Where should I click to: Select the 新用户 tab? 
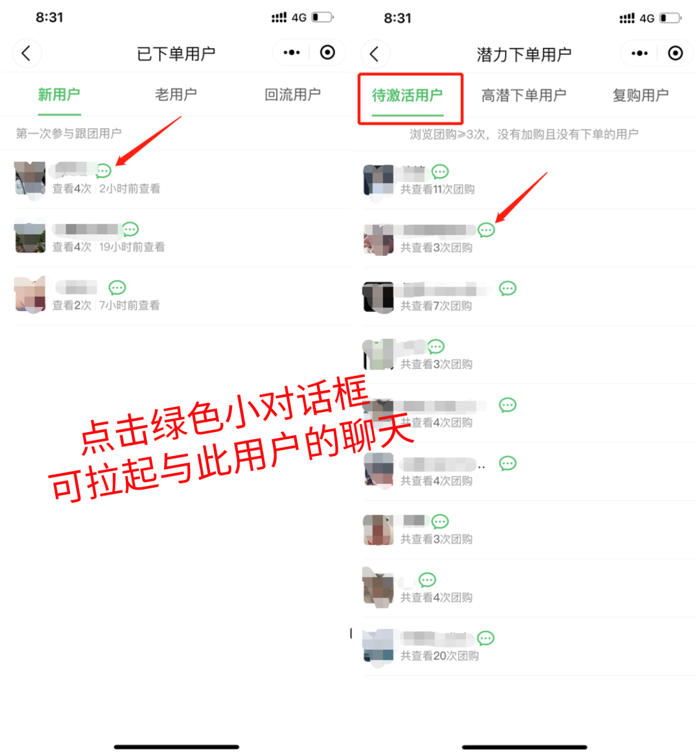[x=59, y=95]
